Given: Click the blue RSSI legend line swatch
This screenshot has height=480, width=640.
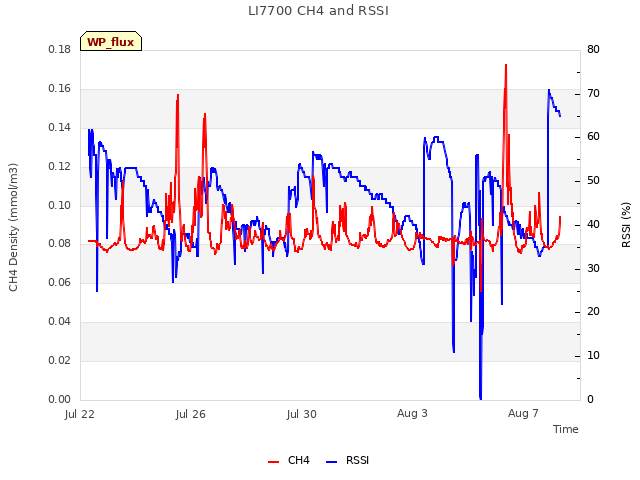Looking at the screenshot, I should coord(331,462).
